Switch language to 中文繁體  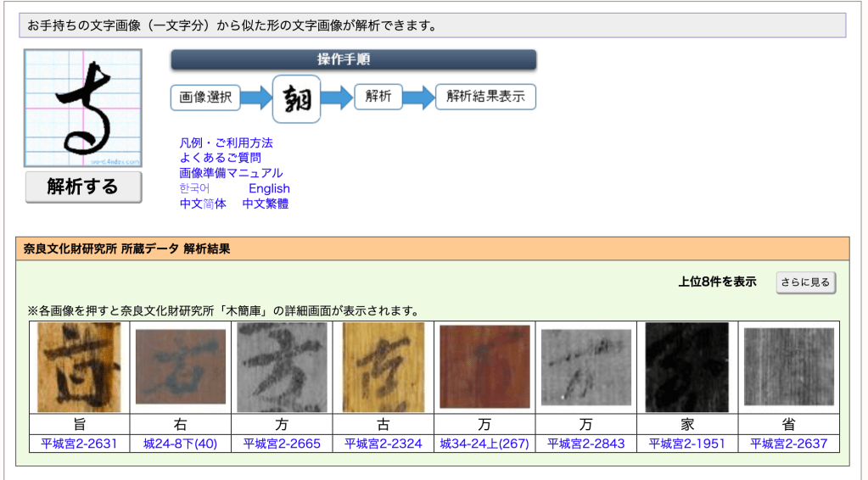[x=265, y=204]
